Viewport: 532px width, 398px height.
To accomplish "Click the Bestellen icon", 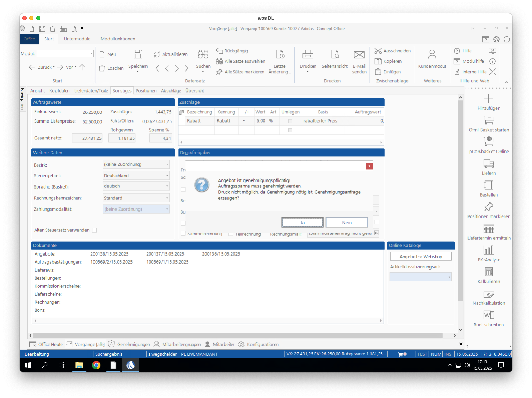I will click(488, 185).
